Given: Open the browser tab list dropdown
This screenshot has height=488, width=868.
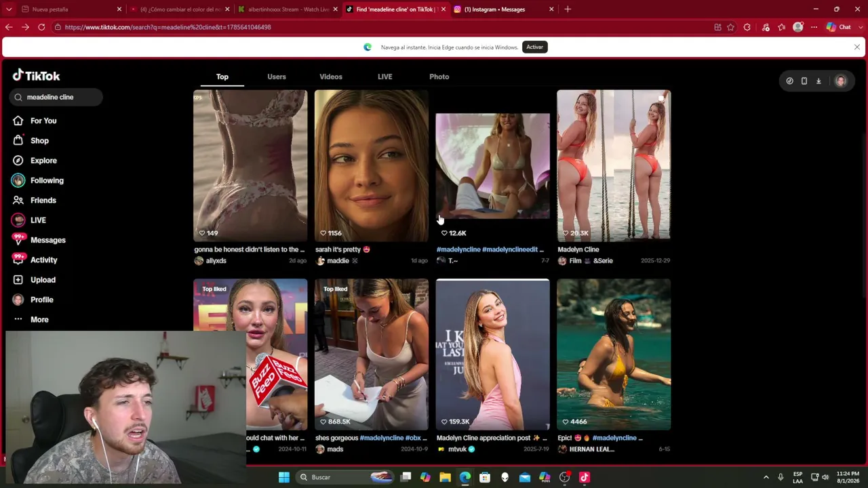Looking at the screenshot, I should pyautogui.click(x=9, y=9).
